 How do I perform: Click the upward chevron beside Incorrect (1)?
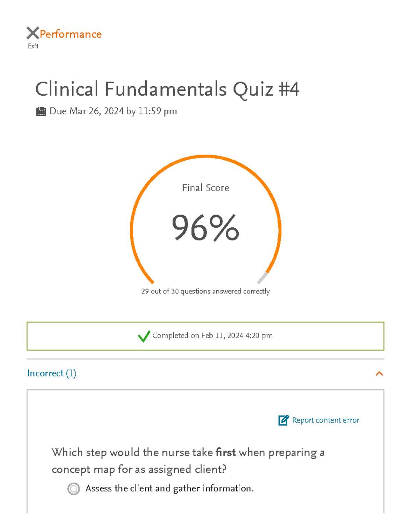pos(379,374)
